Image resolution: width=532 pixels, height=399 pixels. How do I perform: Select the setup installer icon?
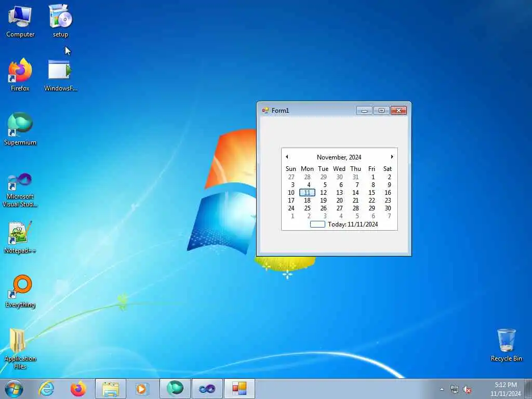(60, 21)
